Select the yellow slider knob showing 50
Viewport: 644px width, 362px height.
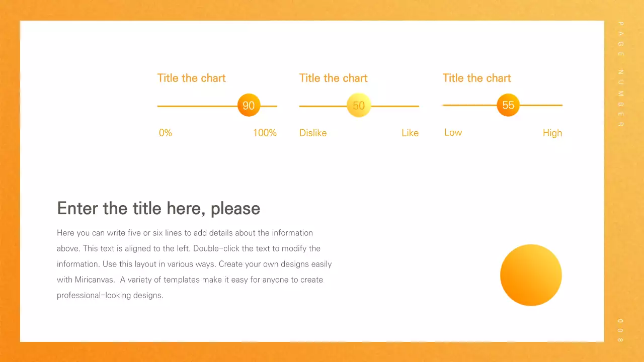[x=359, y=106]
